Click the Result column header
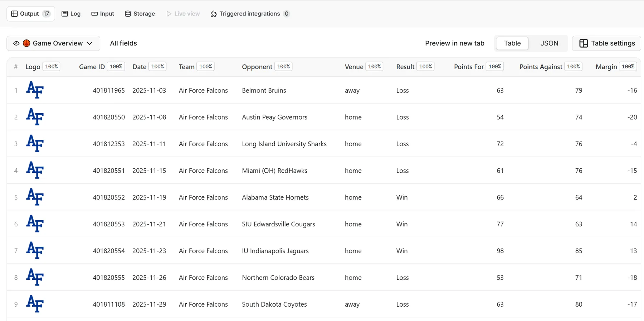Screen dimensions: 644x321 [405, 67]
